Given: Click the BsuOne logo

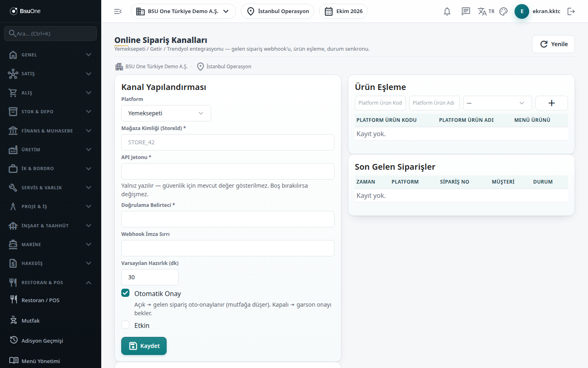Looking at the screenshot, I should coord(25,11).
